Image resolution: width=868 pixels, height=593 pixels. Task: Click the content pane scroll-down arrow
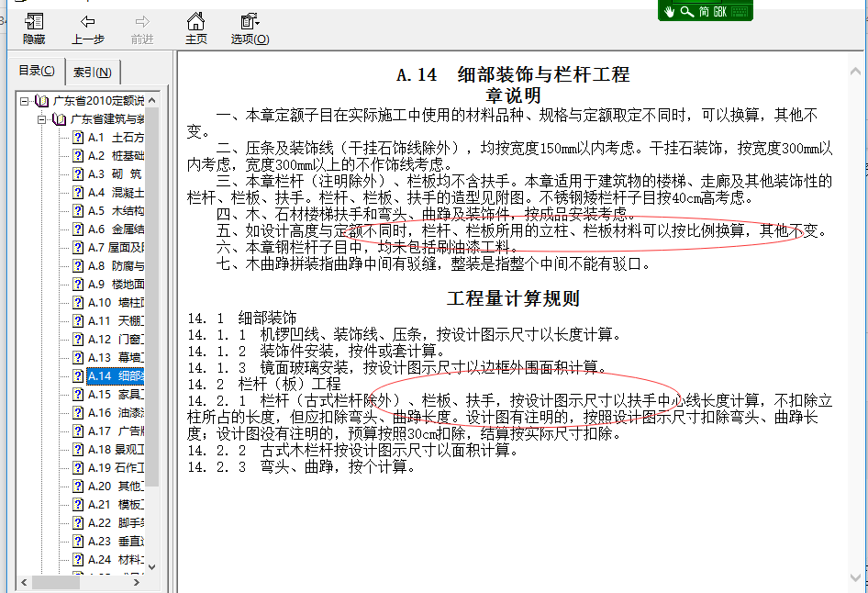855,576
